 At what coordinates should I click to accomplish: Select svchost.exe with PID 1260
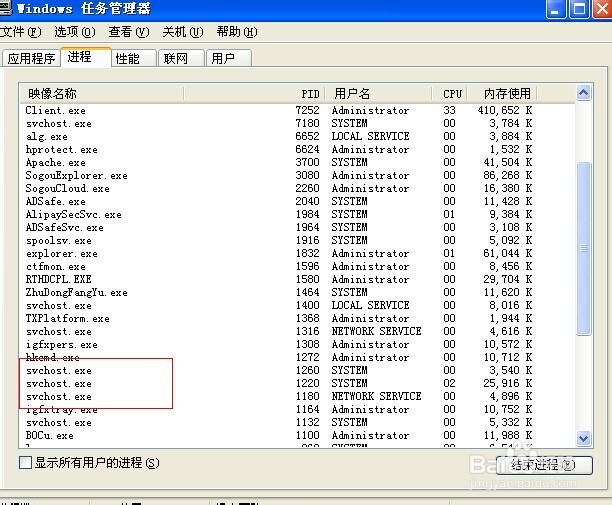point(297,370)
